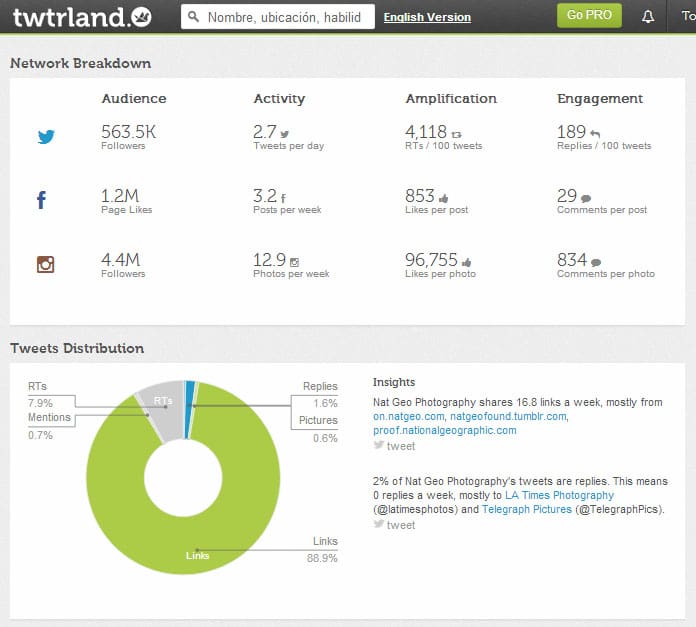Click Instagram icon beside 12.9 photos
696x627 pixels.
(x=294, y=262)
